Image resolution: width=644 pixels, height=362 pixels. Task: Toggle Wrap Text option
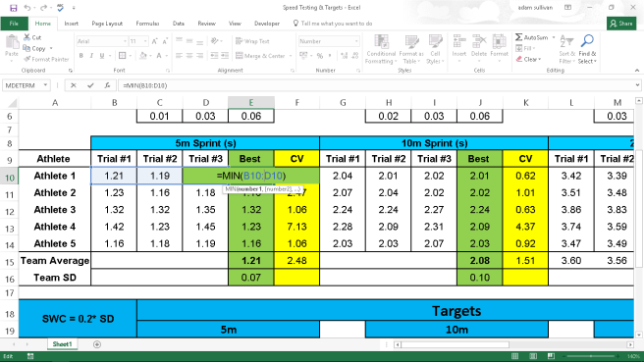pyautogui.click(x=252, y=41)
